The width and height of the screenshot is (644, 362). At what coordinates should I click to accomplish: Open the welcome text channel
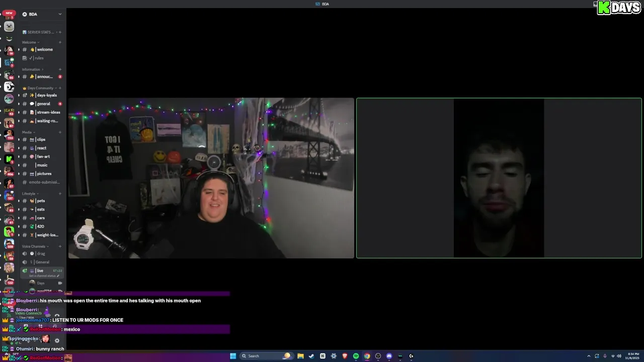41,49
